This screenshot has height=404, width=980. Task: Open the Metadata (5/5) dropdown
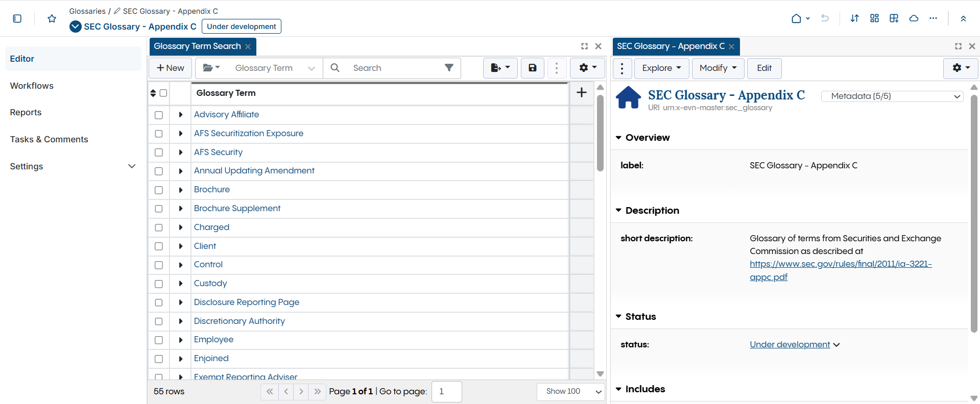(892, 96)
